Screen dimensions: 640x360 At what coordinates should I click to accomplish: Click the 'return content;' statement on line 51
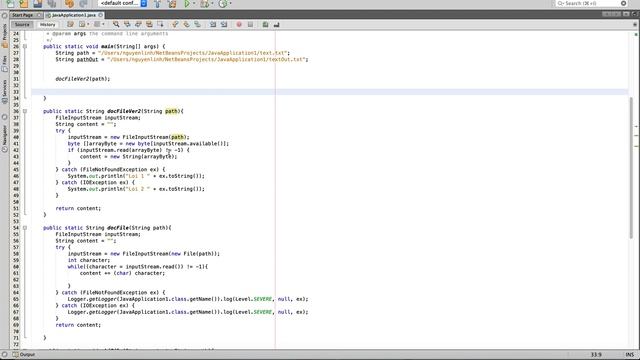[x=78, y=208]
